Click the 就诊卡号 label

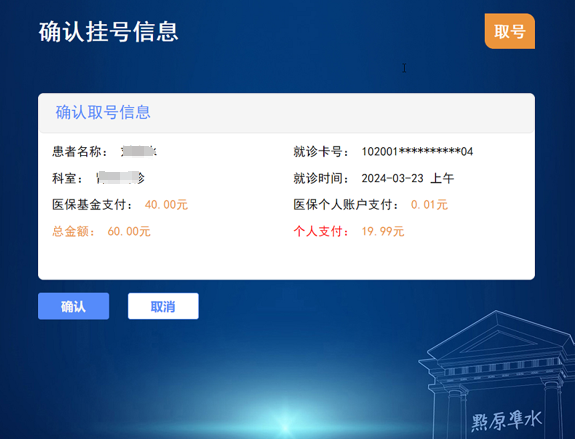pyautogui.click(x=321, y=151)
